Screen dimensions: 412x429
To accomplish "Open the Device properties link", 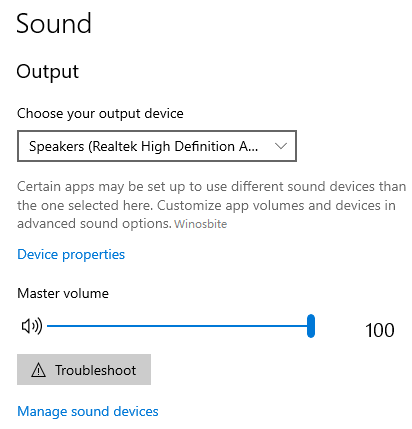I will click(71, 255).
